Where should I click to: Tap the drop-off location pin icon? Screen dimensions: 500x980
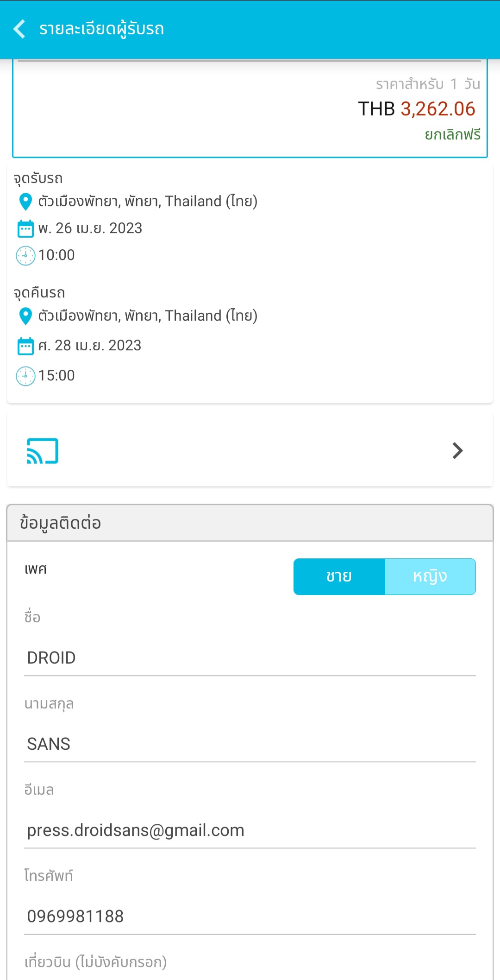(25, 316)
